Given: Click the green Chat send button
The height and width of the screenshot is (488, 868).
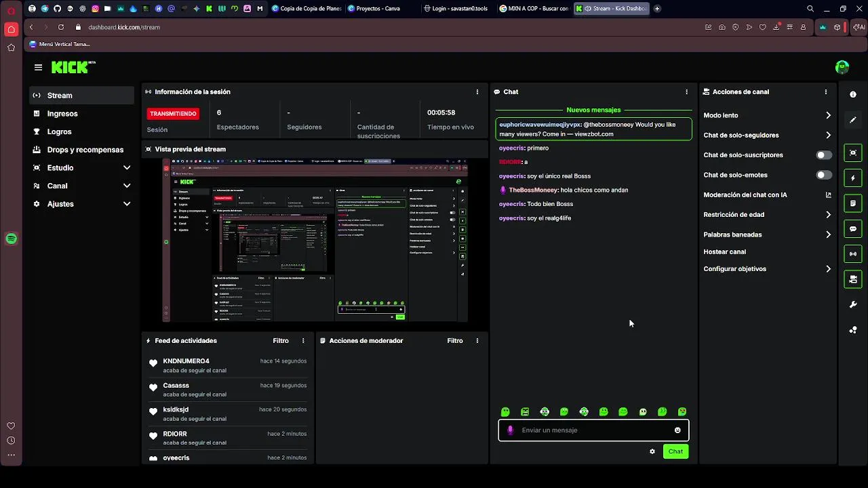Looking at the screenshot, I should click(675, 451).
